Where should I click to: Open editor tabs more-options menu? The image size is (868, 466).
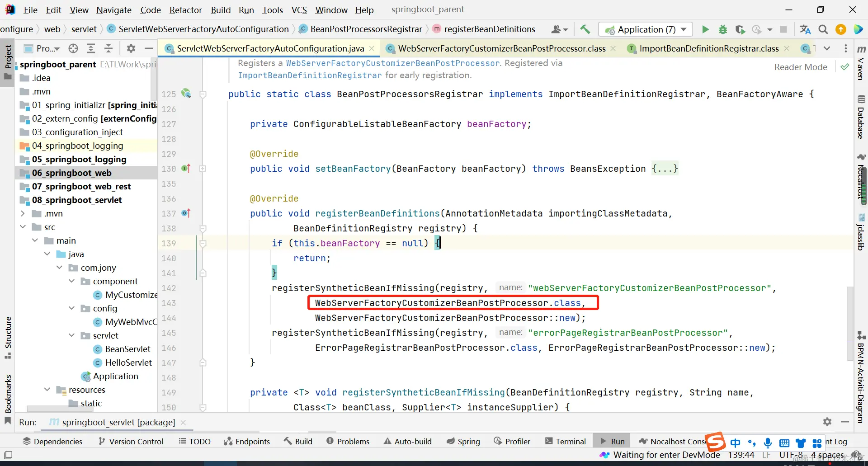tap(846, 48)
